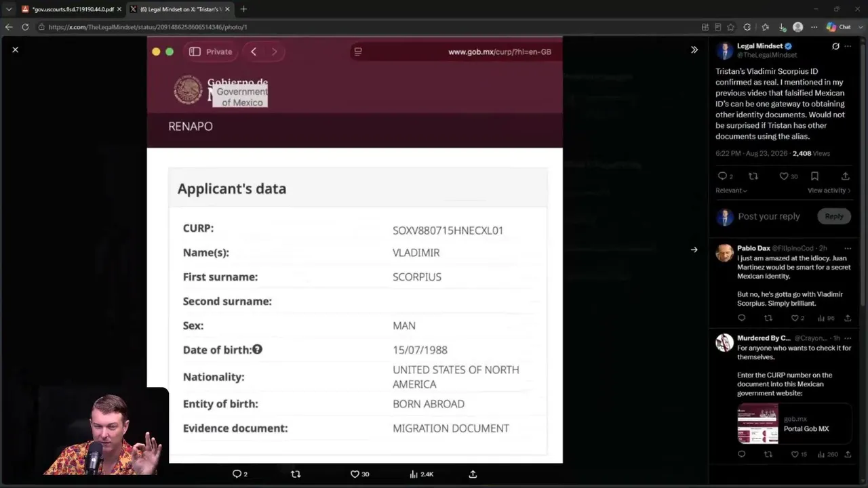The width and height of the screenshot is (868, 488).
Task: Focus the browser address bar URL
Action: pos(148,27)
